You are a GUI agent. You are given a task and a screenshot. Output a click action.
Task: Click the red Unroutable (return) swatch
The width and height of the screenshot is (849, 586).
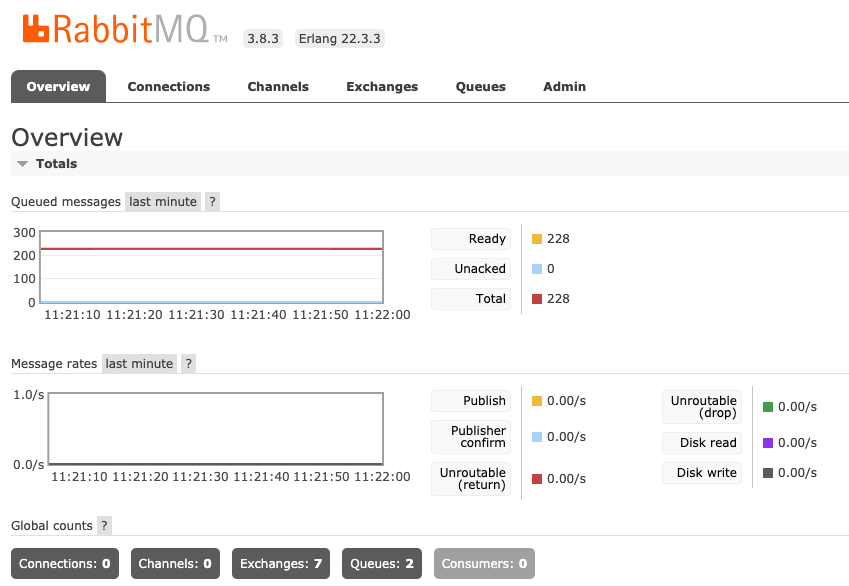(537, 479)
